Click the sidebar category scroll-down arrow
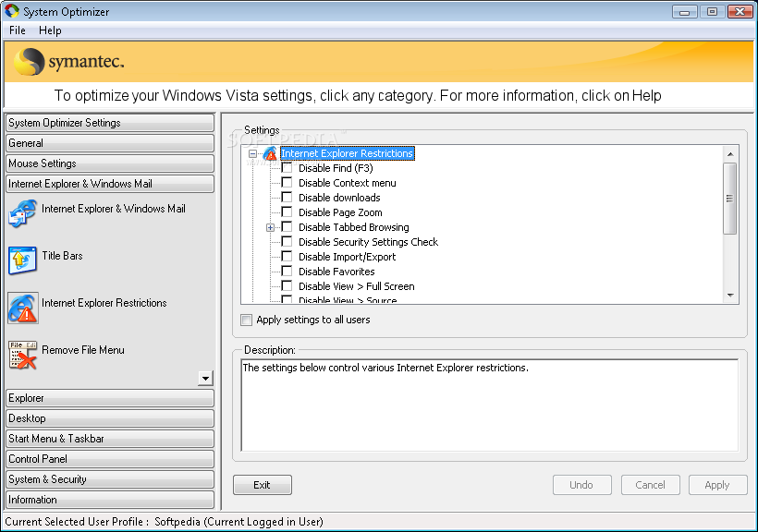 205,379
